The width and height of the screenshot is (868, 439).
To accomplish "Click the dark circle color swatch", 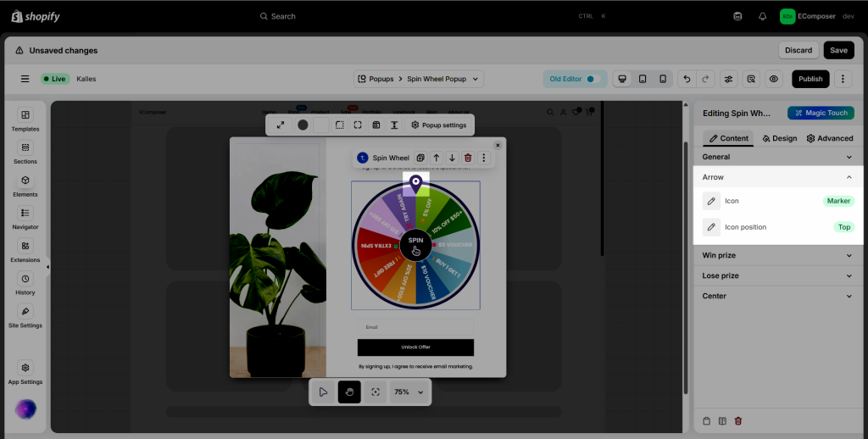I will (303, 125).
